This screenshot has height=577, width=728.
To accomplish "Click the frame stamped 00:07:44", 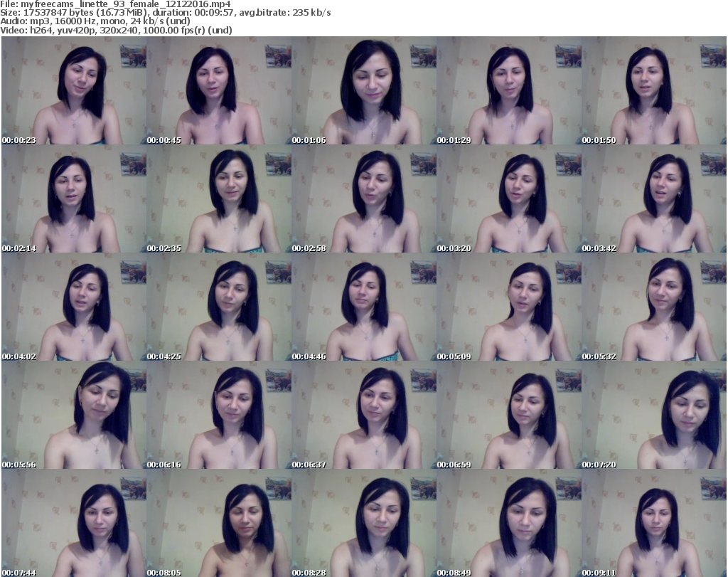I will click(74, 523).
